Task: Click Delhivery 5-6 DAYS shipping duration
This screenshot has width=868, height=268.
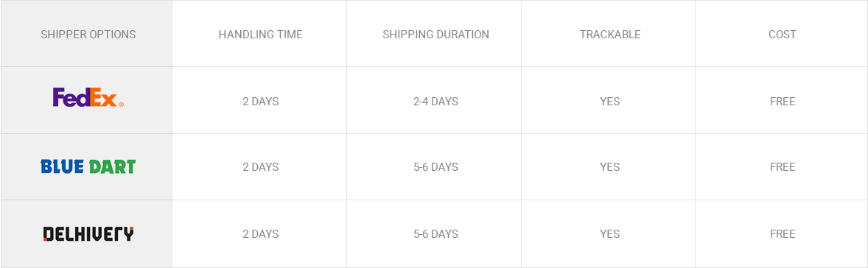Action: [x=435, y=233]
